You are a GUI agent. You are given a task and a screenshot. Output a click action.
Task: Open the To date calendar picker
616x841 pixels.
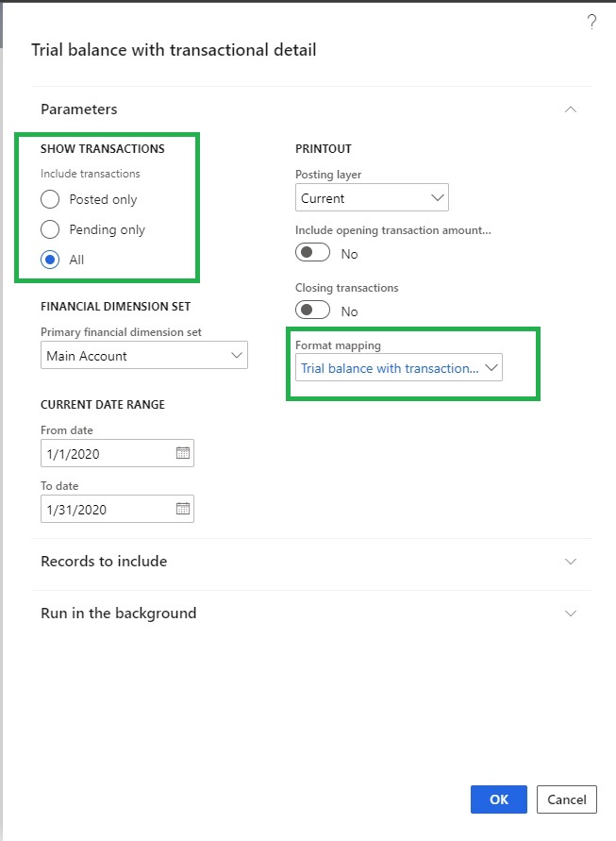pyautogui.click(x=183, y=509)
